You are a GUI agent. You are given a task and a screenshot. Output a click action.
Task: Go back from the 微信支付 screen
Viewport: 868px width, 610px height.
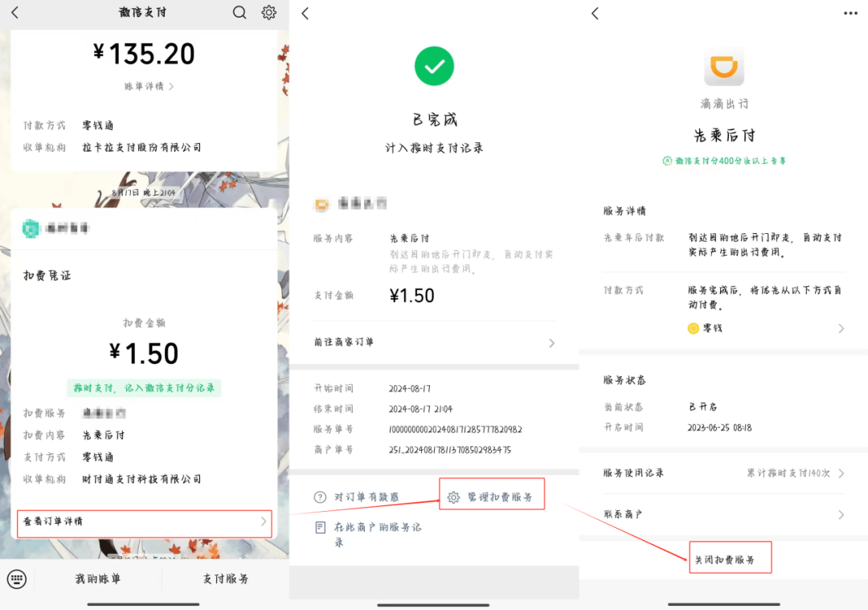pos(15,13)
